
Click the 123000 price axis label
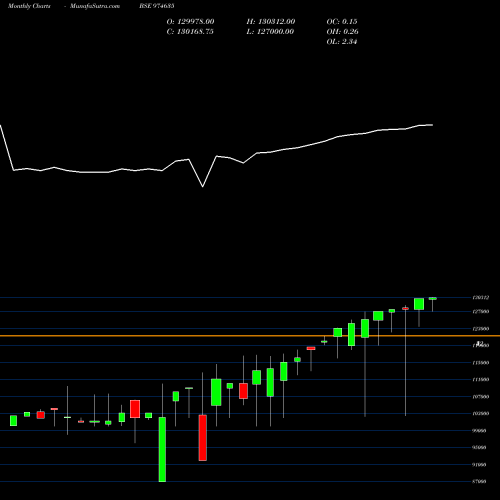pyautogui.click(x=481, y=329)
